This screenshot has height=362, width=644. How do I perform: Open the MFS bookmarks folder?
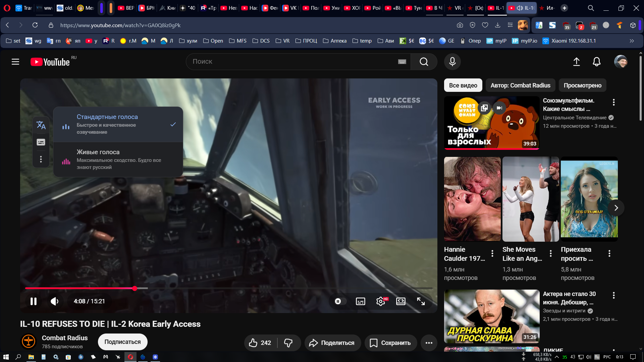[x=237, y=41]
